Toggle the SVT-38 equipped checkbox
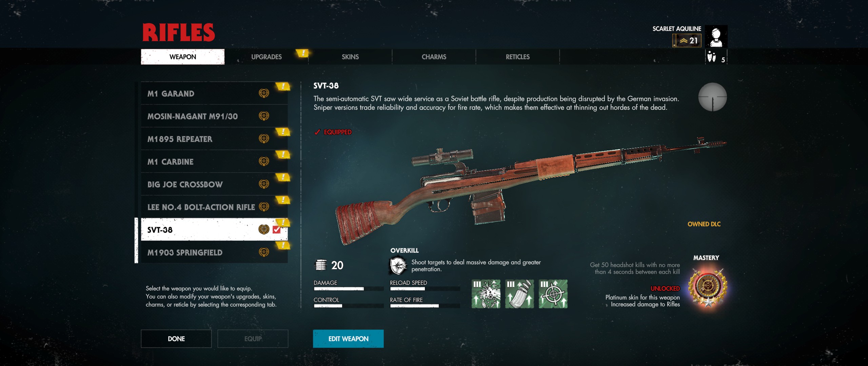This screenshot has height=366, width=868. (277, 230)
